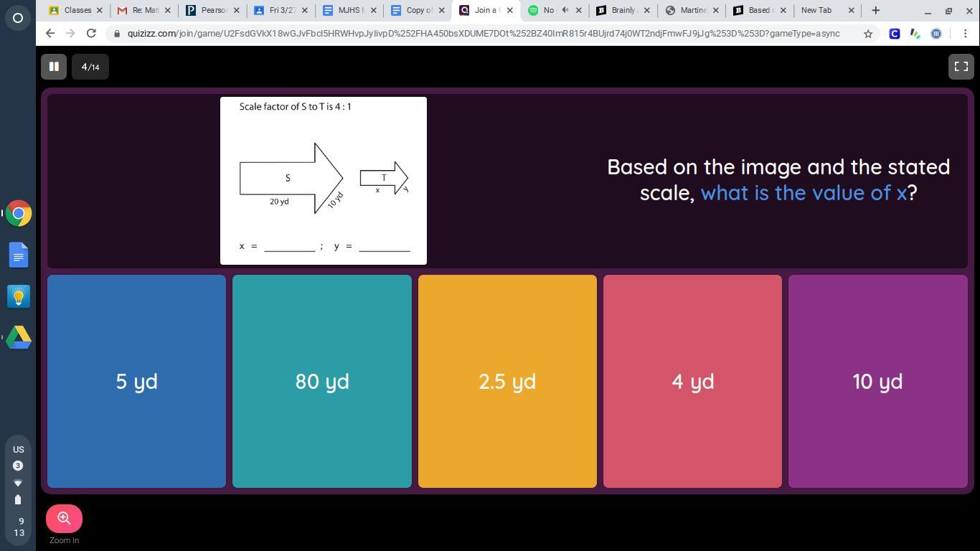Viewport: 980px width, 551px height.
Task: Select the 5 yd answer
Action: point(136,381)
